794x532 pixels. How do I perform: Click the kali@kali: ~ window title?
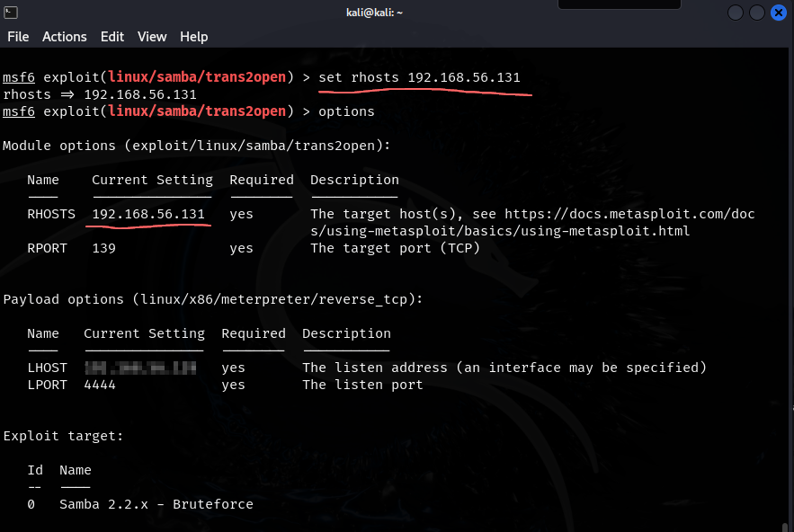coord(374,13)
